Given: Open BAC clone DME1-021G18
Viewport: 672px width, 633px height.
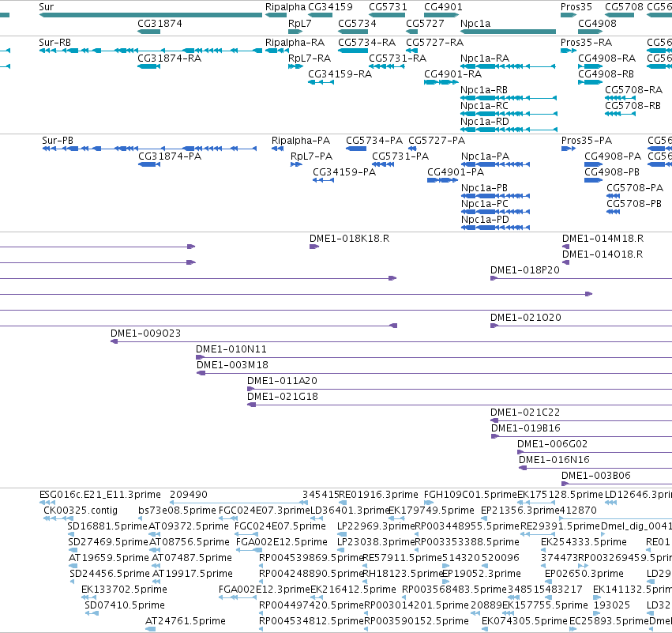Looking at the screenshot, I should coord(460,405).
